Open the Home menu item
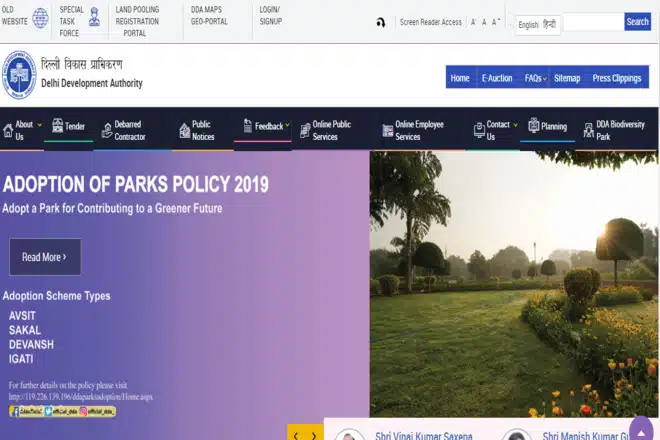 (x=460, y=78)
